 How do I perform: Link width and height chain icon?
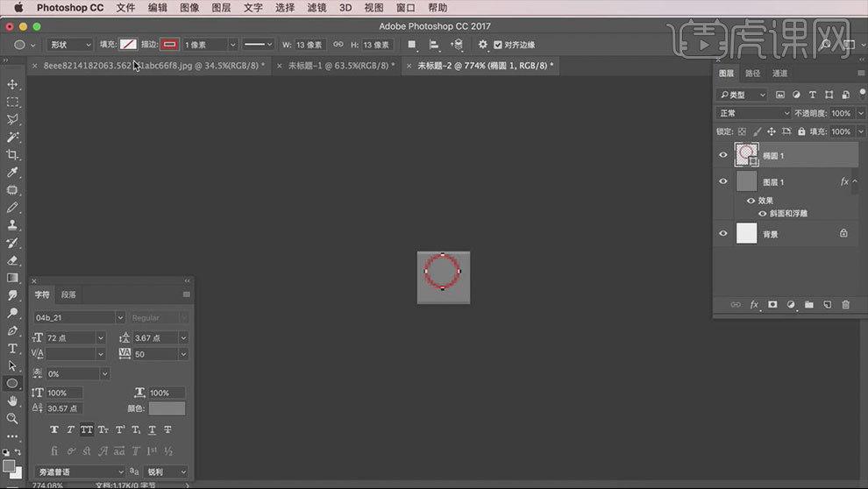(x=338, y=44)
